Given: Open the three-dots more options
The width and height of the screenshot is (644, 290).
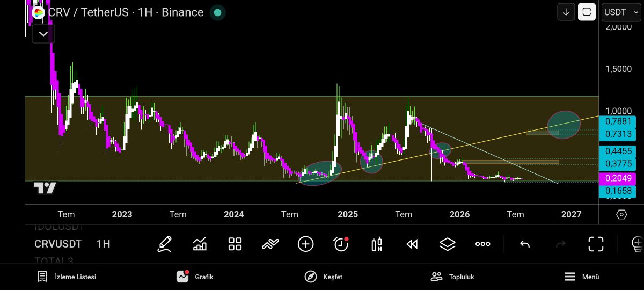Looking at the screenshot, I should [x=482, y=244].
